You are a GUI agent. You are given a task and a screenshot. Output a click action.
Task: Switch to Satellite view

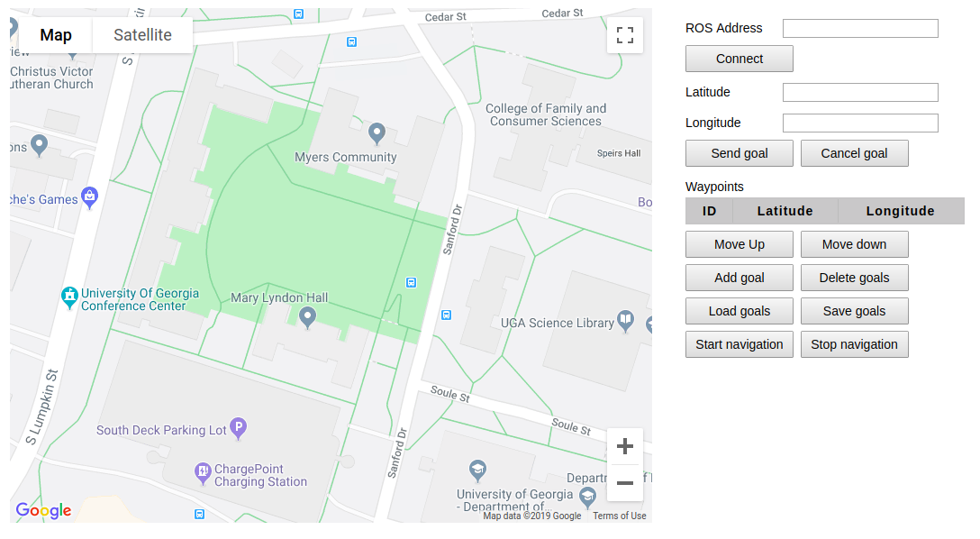click(142, 35)
